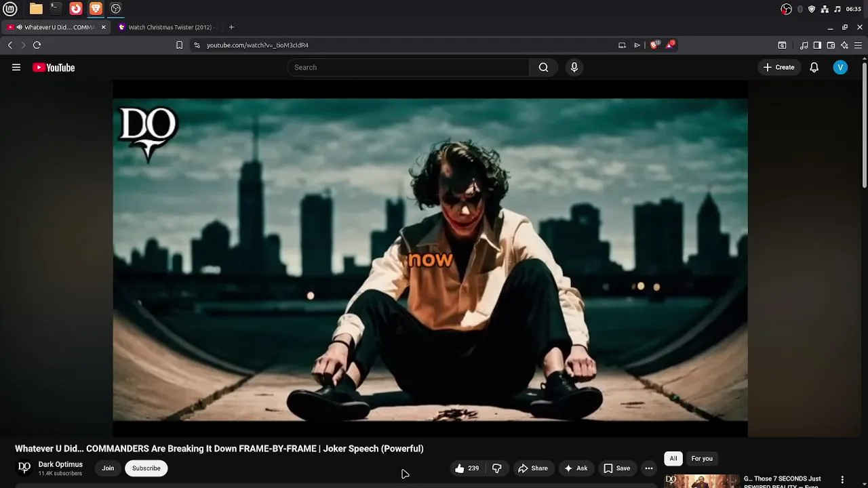Open the music note tray icon
Image resolution: width=868 pixels, height=488 pixels.
pos(837,9)
